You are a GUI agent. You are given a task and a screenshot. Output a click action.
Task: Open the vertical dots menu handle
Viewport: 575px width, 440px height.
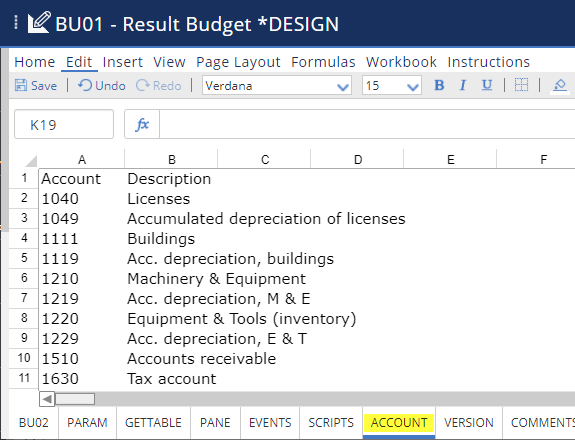16,22
